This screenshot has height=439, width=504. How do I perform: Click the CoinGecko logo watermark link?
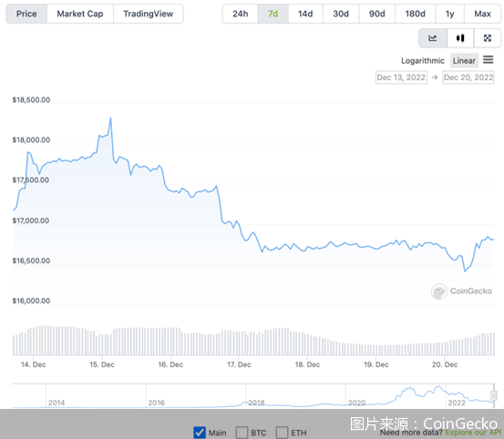point(461,291)
